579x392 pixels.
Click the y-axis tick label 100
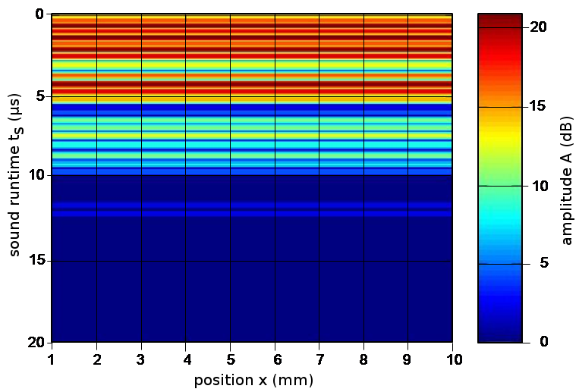[x=38, y=174]
